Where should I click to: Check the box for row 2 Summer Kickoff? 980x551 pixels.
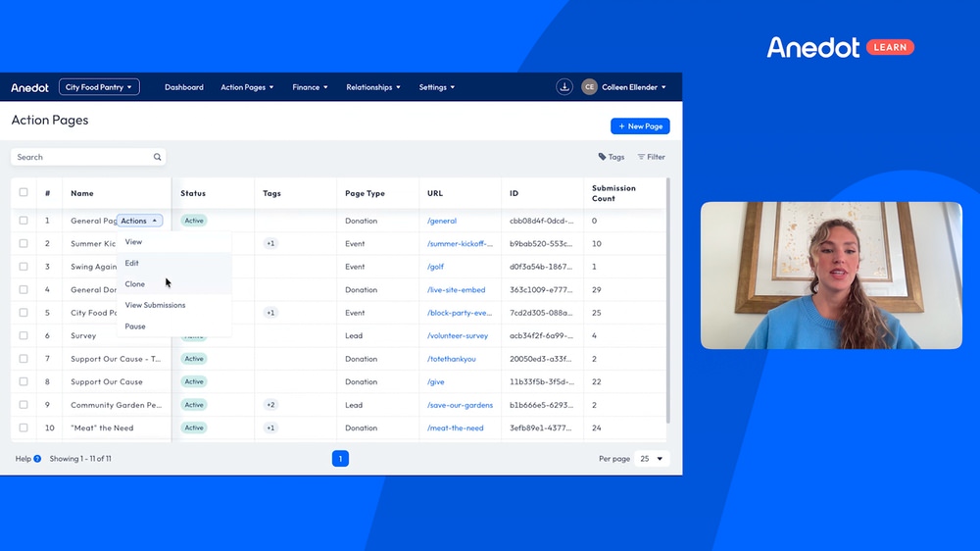24,243
